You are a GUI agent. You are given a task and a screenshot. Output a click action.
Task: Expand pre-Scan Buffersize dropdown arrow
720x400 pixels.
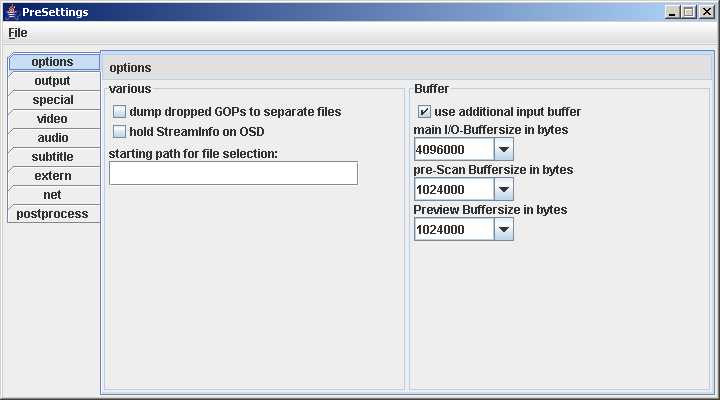point(504,189)
